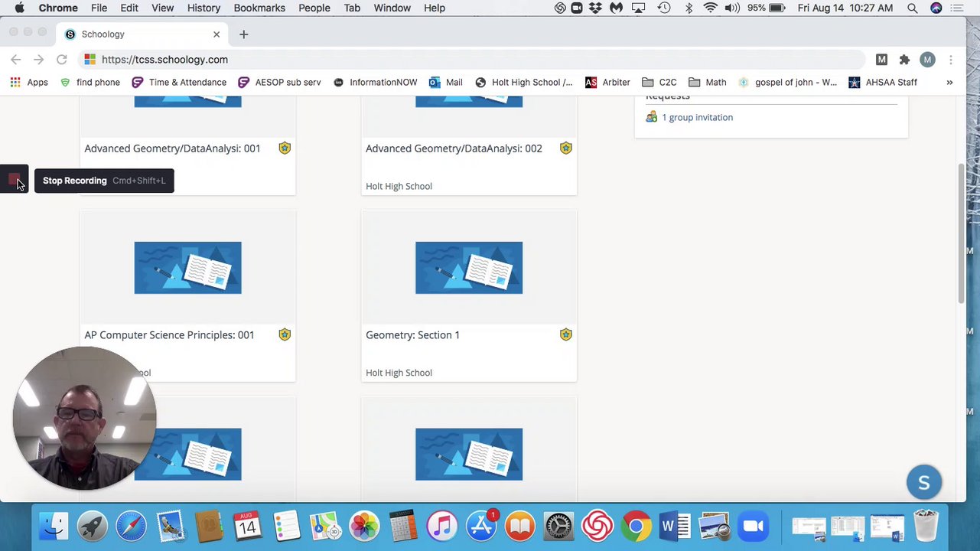Open the C2C bookmarks folder

(x=659, y=82)
